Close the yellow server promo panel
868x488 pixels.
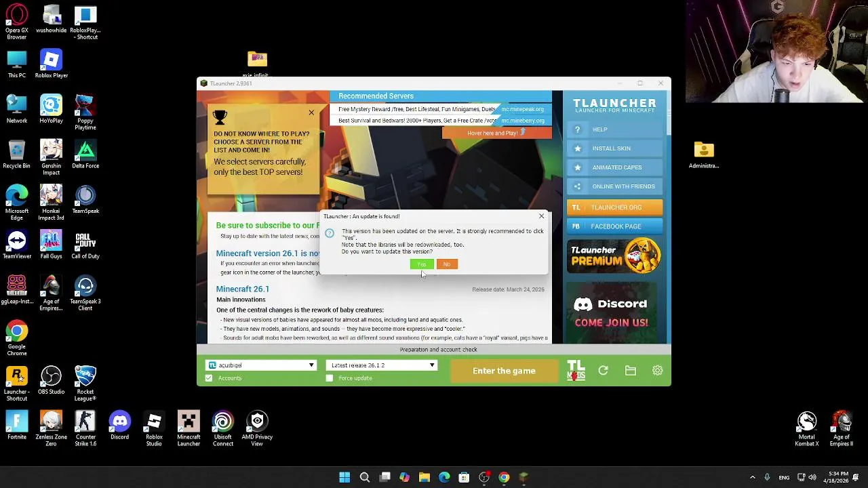[311, 113]
